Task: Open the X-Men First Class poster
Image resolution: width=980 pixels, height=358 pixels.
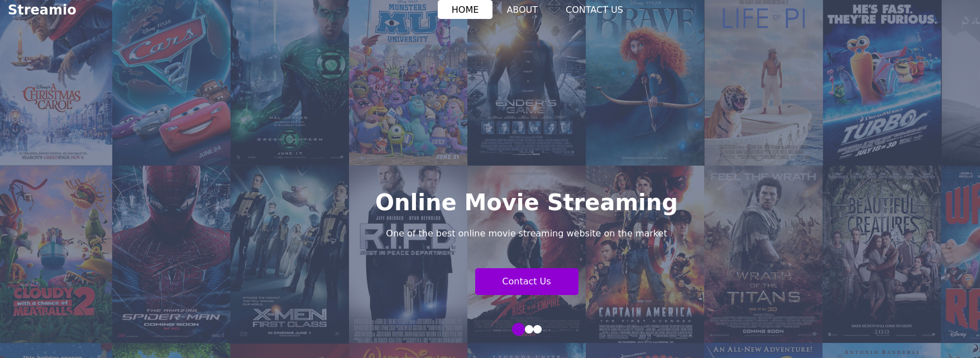Action: (290, 254)
